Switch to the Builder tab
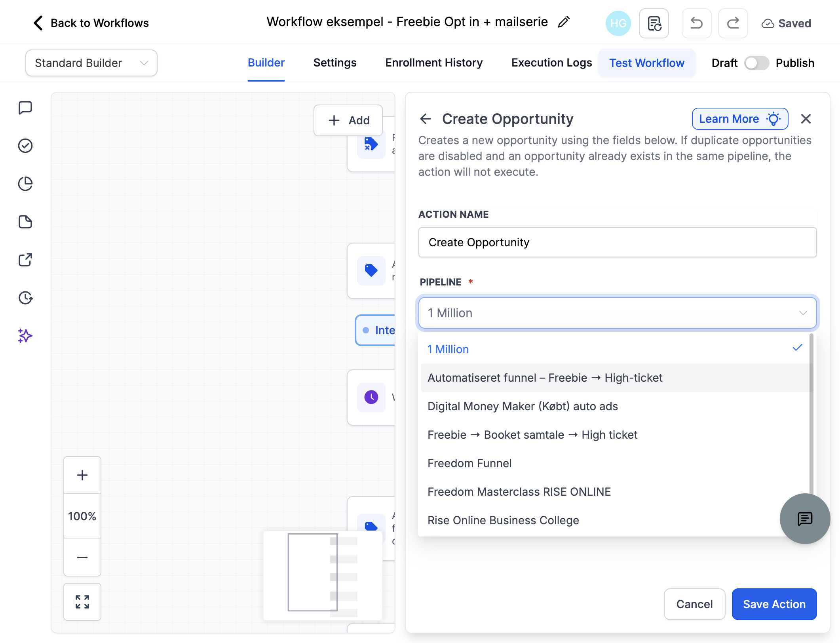840x643 pixels. click(266, 63)
